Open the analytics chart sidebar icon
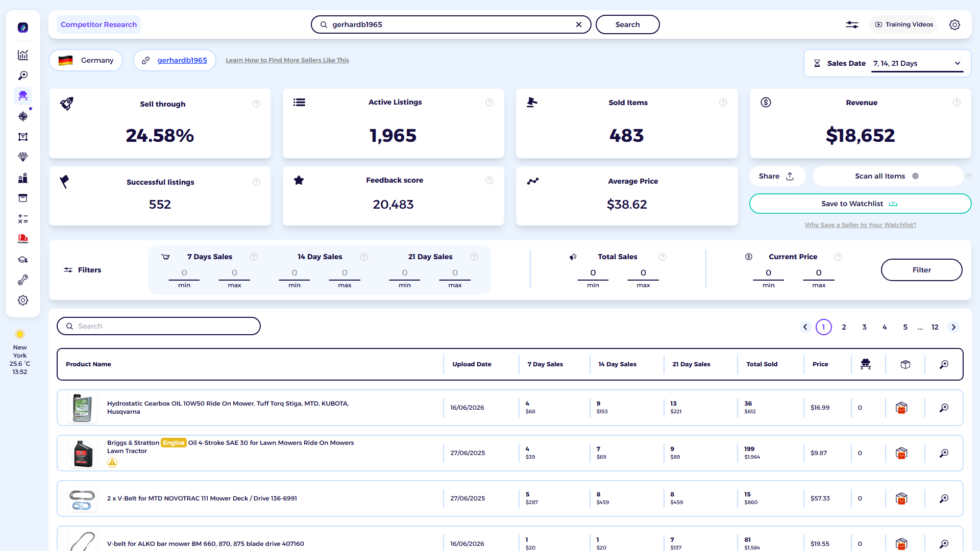This screenshot has height=551, width=980. pos(23,55)
